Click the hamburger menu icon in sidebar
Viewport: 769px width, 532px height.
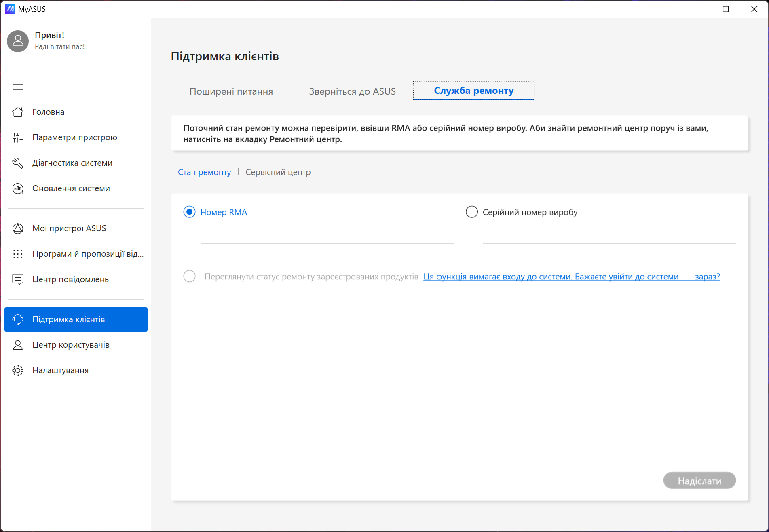(x=18, y=87)
